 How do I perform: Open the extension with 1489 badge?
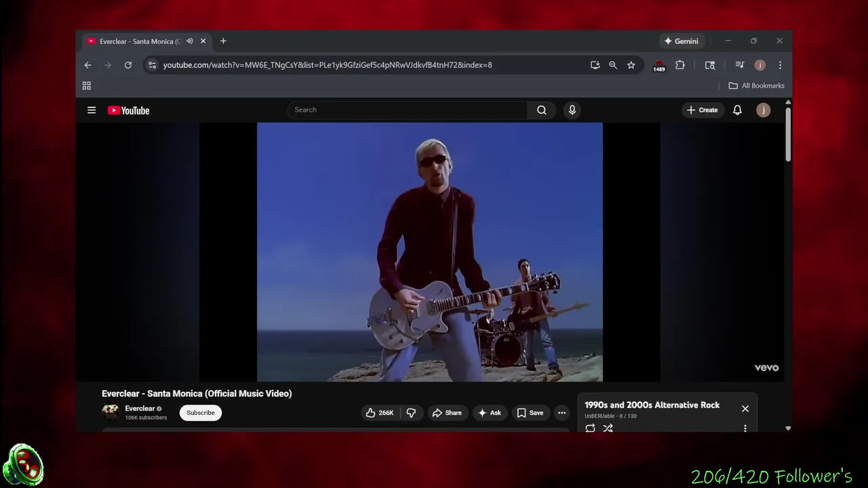[x=659, y=66]
